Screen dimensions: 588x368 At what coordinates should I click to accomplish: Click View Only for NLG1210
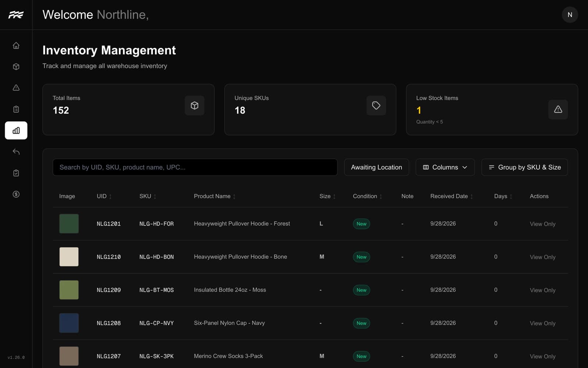542,257
